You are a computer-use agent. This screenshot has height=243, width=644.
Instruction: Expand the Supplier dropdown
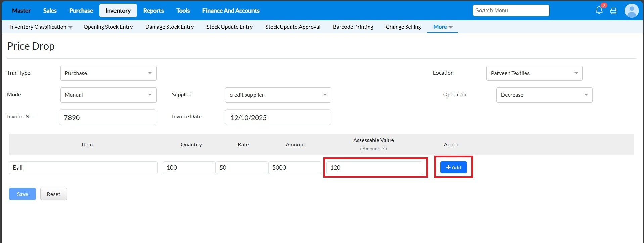pyautogui.click(x=278, y=95)
